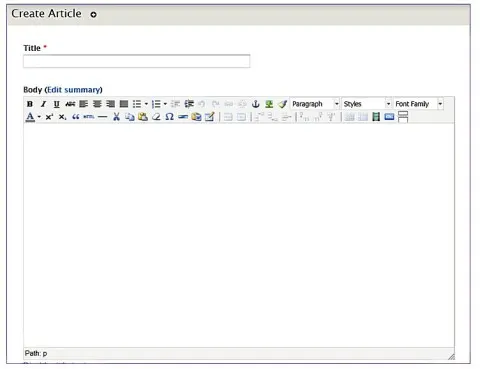This screenshot has height=369, width=480.
Task: Insert numbered list
Action: pyautogui.click(x=156, y=104)
